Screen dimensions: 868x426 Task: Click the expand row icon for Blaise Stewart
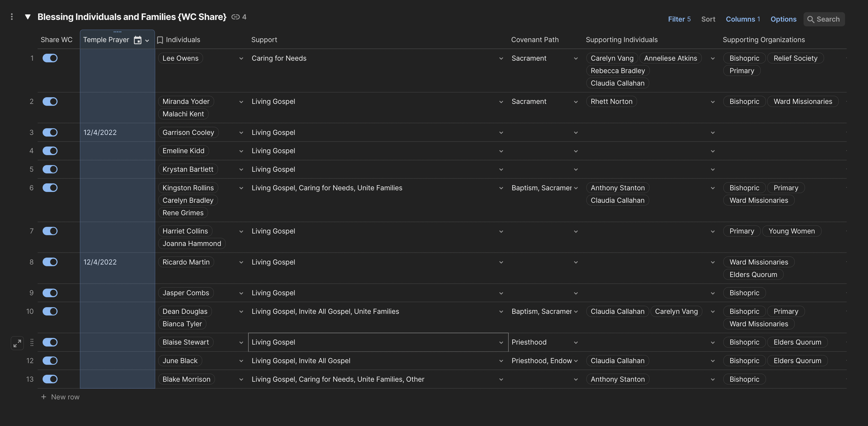[x=17, y=343]
